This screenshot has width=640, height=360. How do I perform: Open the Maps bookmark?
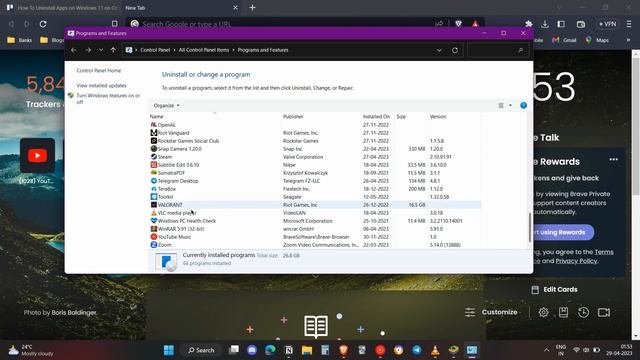[x=597, y=40]
